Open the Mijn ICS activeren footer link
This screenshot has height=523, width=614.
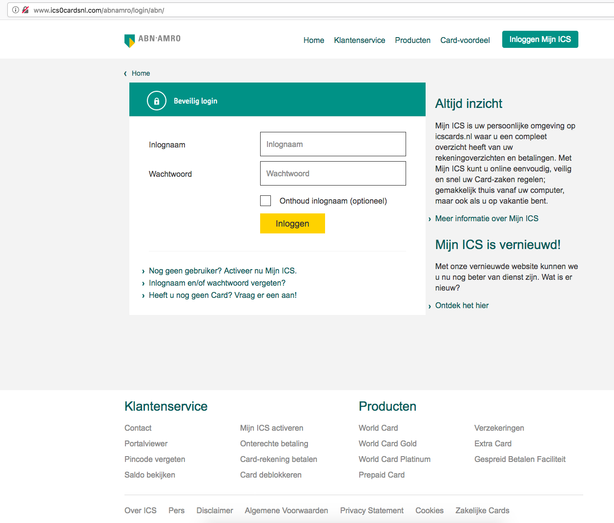271,428
